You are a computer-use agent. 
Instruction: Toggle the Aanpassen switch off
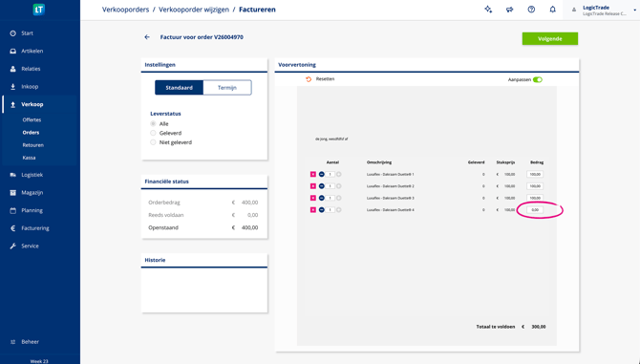tap(538, 79)
